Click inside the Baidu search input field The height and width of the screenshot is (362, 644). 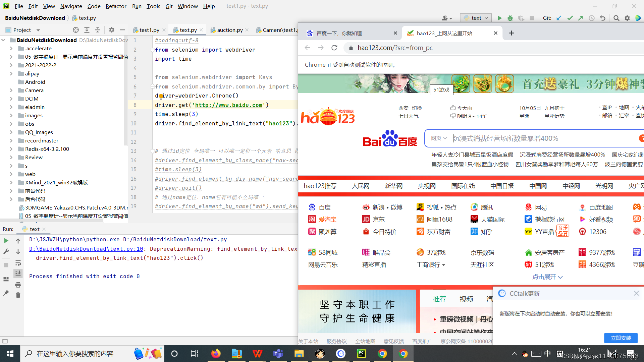pyautogui.click(x=537, y=138)
